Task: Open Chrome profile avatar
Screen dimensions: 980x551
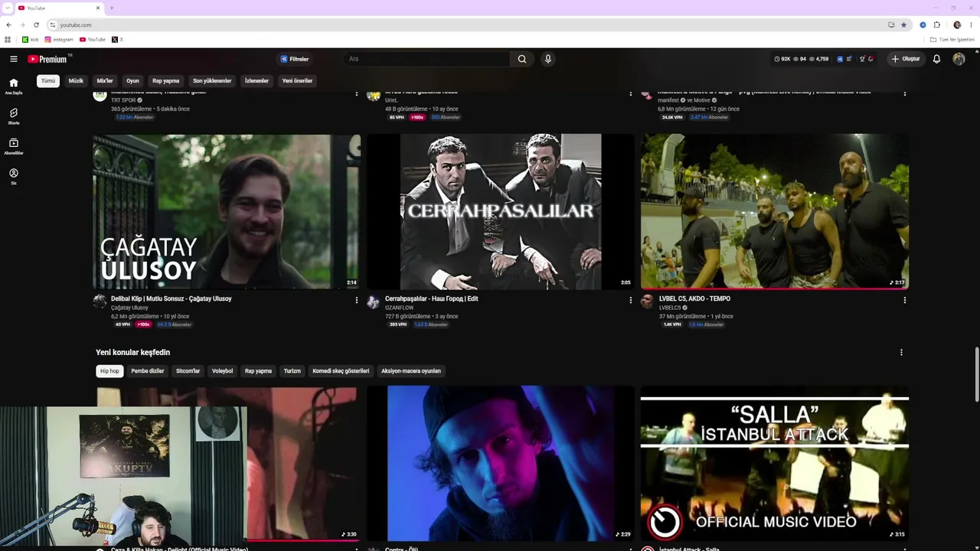Action: (x=957, y=24)
